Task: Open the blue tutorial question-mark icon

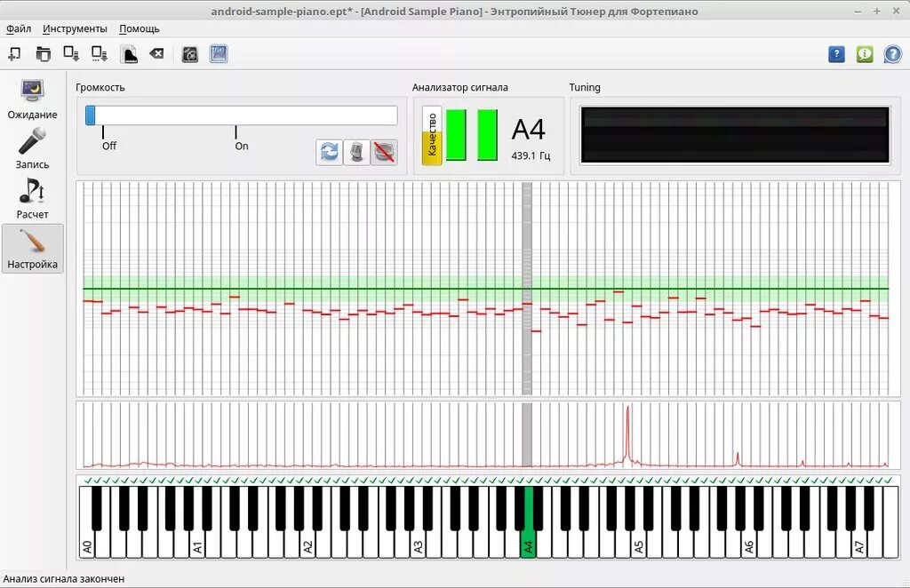Action: pyautogui.click(x=836, y=54)
